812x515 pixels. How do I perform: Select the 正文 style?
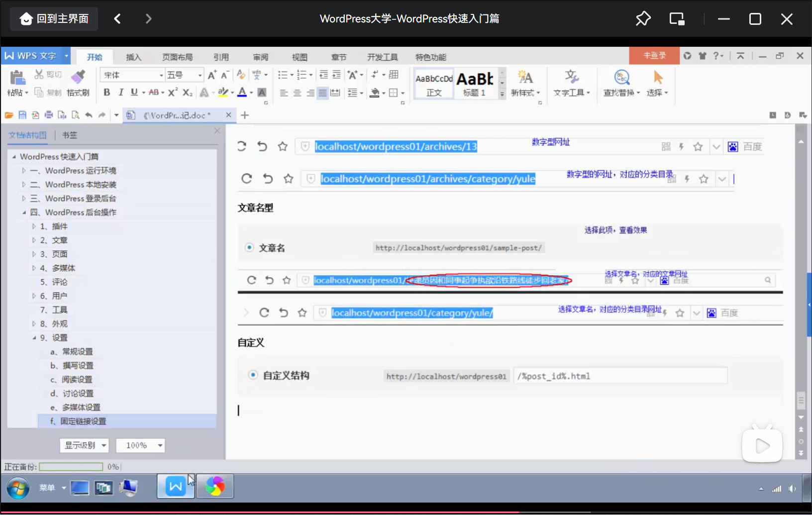(x=434, y=83)
